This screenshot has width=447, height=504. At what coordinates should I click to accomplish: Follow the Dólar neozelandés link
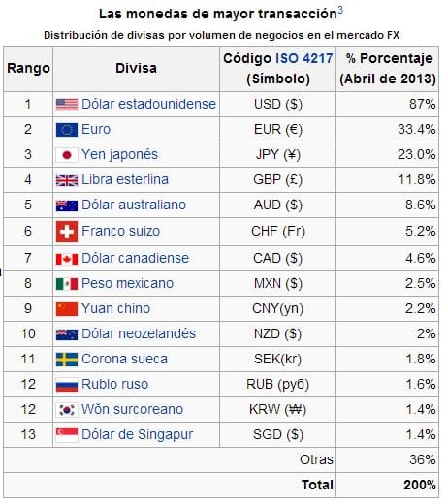pos(139,333)
